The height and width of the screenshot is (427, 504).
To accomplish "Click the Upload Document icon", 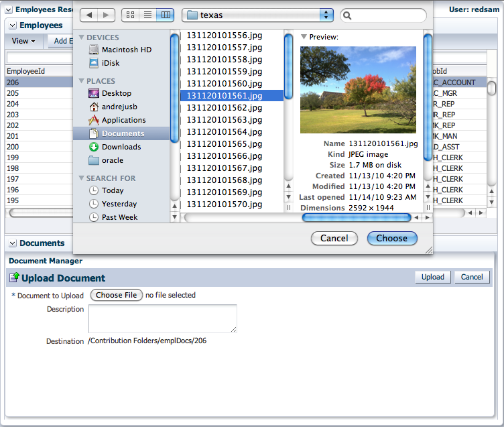I will pyautogui.click(x=14, y=278).
